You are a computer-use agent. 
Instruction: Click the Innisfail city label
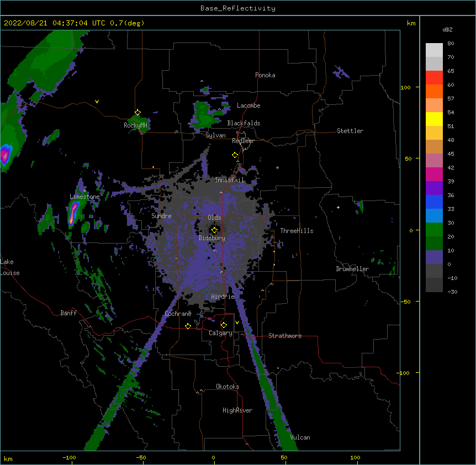tap(229, 180)
